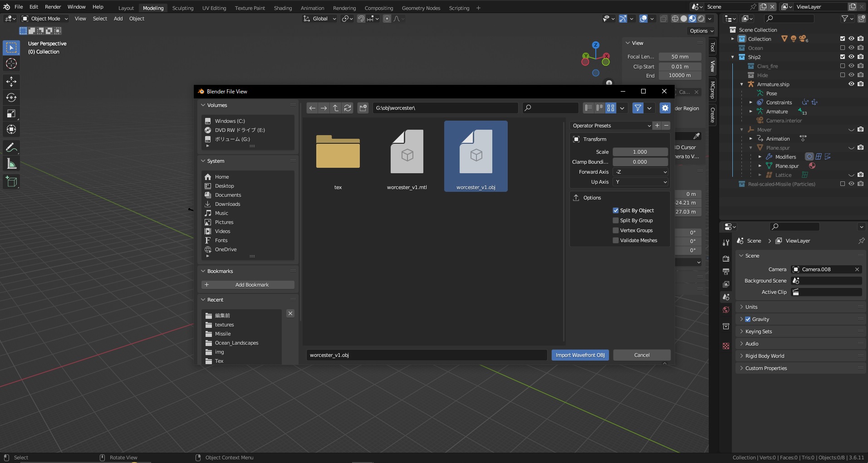
Task: Select the Measure tool
Action: click(11, 164)
